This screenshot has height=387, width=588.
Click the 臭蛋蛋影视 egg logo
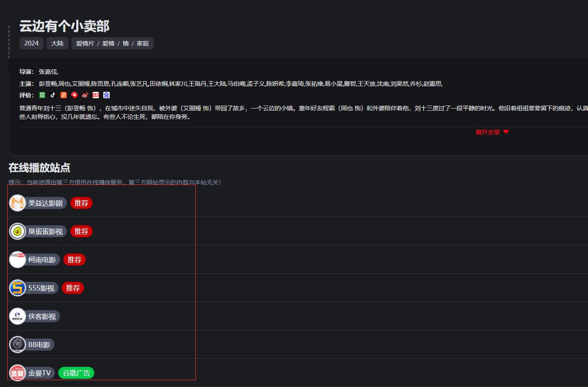tap(17, 231)
